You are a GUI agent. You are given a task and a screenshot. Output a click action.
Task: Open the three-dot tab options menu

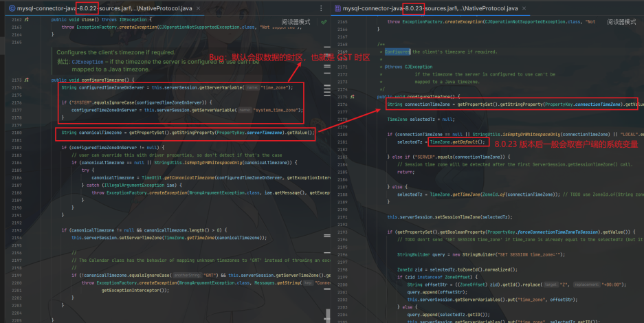(321, 8)
